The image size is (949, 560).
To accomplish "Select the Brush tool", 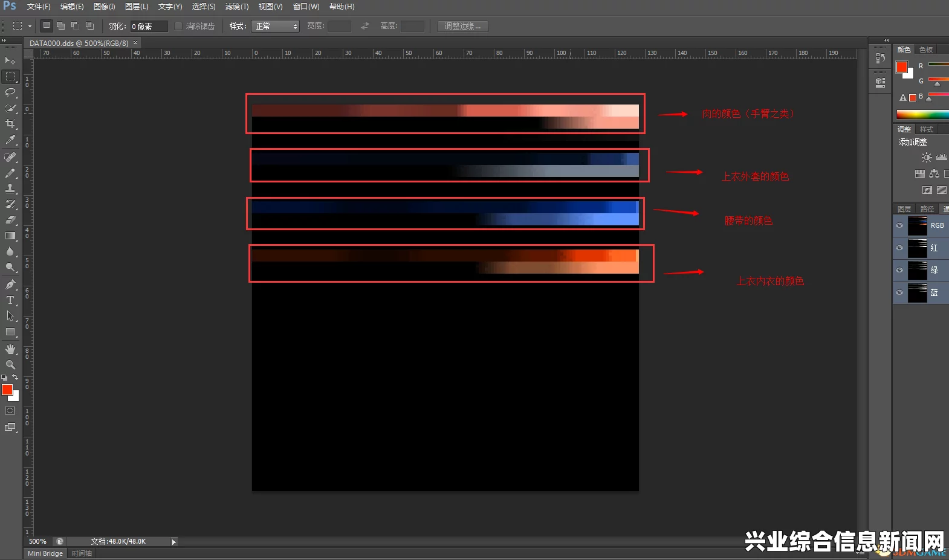I will pyautogui.click(x=10, y=173).
